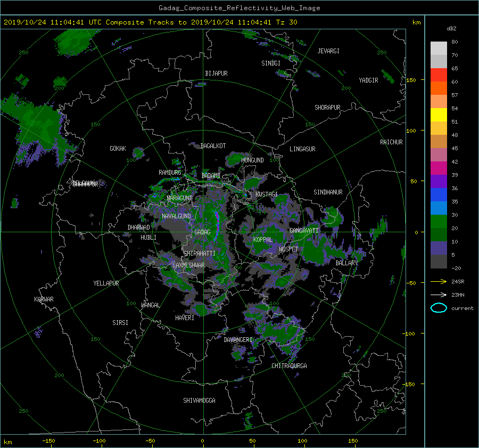Viewport: 479px width, 448px height.
Task: Click the SINDGI city label
Action: [271, 63]
